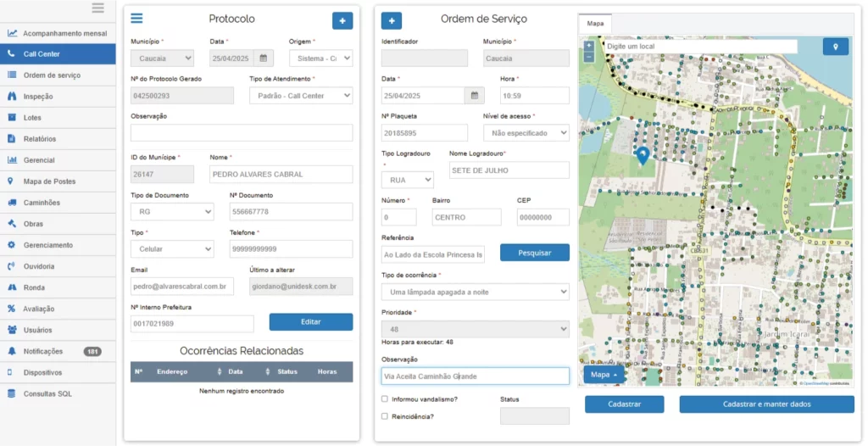Open the calendar icon next to Protocolo Data

point(264,59)
